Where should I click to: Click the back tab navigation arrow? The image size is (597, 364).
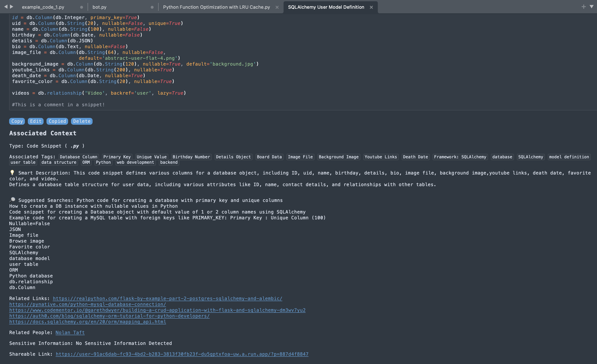coord(6,7)
